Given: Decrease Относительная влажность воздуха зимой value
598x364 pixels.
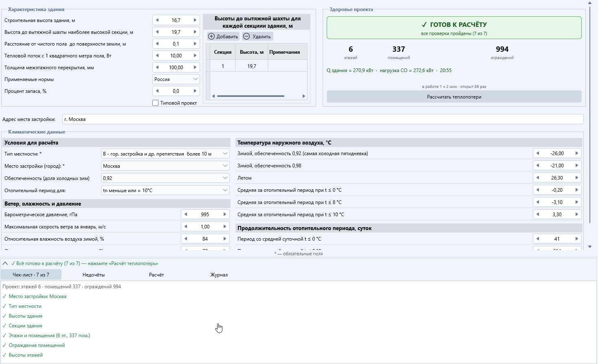Looking at the screenshot, I should click(186, 239).
